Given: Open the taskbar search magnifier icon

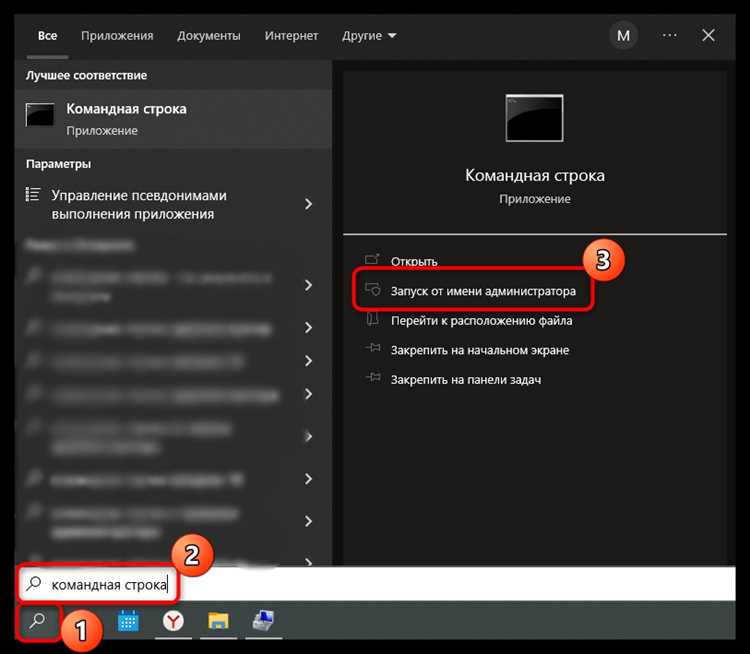Looking at the screenshot, I should pos(37,621).
